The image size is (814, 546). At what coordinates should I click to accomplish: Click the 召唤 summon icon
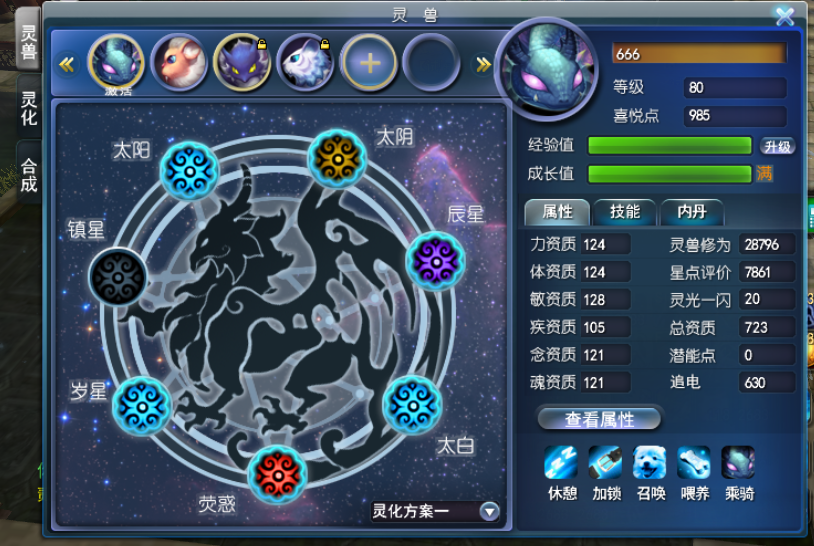pyautogui.click(x=649, y=462)
